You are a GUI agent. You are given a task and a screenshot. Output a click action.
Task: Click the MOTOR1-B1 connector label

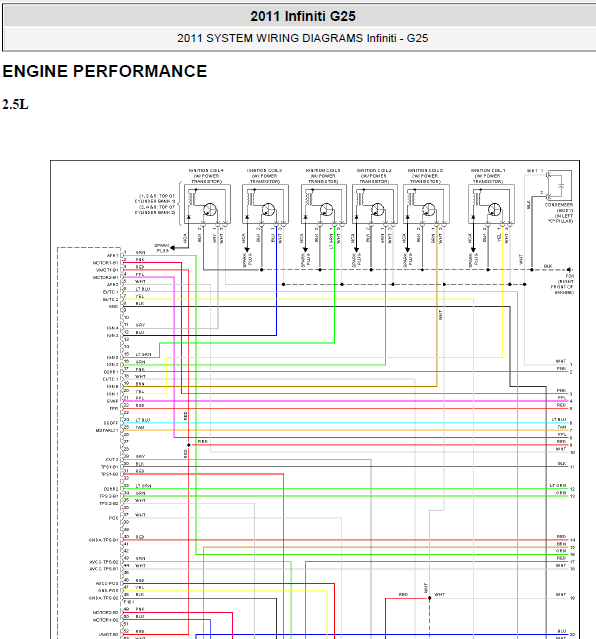(105, 263)
